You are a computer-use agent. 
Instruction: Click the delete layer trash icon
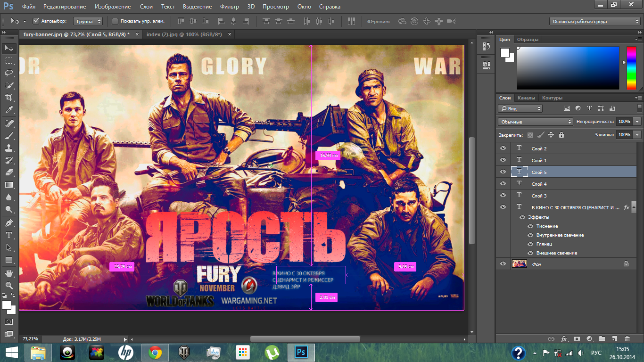(x=627, y=338)
